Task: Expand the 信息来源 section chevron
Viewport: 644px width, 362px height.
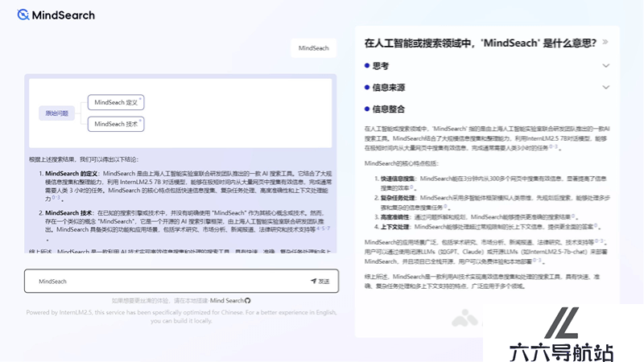Action: tap(606, 87)
